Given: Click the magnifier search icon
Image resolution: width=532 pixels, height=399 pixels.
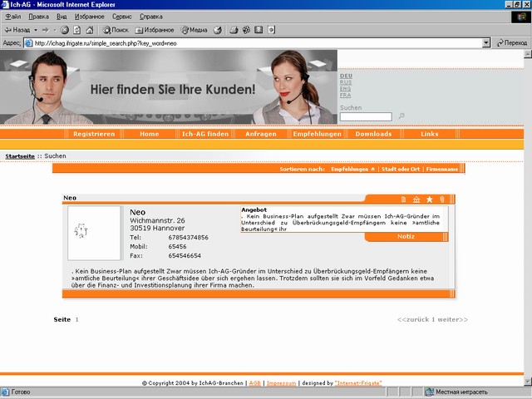Looking at the screenshot, I should (401, 116).
